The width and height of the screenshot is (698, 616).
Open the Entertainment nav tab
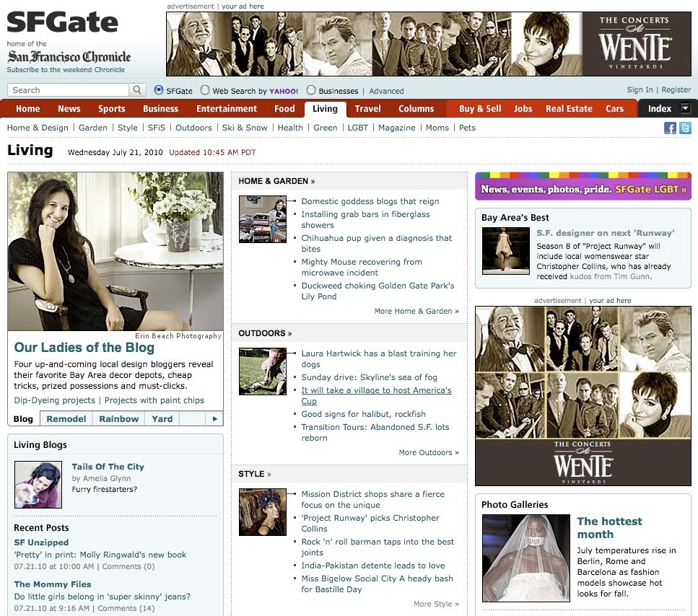(227, 108)
